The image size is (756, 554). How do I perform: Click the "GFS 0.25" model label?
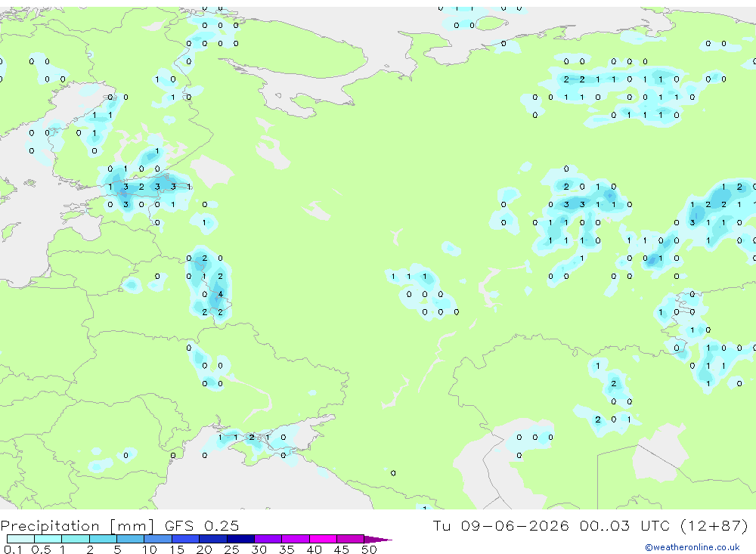202,525
